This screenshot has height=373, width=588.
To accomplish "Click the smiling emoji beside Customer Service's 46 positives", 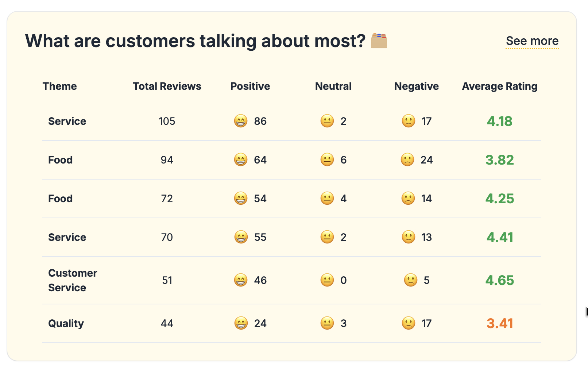I will (240, 280).
